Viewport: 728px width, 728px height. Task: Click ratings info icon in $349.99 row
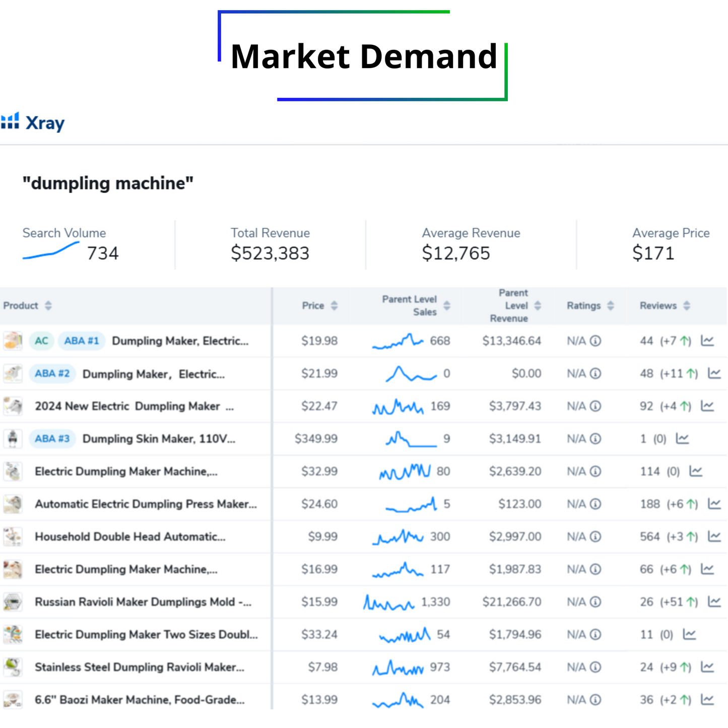pyautogui.click(x=595, y=439)
